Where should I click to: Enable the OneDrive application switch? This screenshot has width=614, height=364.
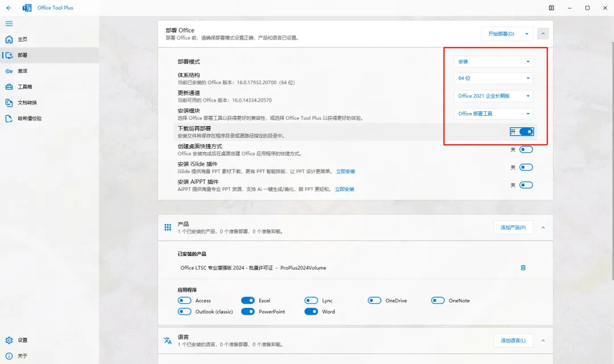point(375,300)
